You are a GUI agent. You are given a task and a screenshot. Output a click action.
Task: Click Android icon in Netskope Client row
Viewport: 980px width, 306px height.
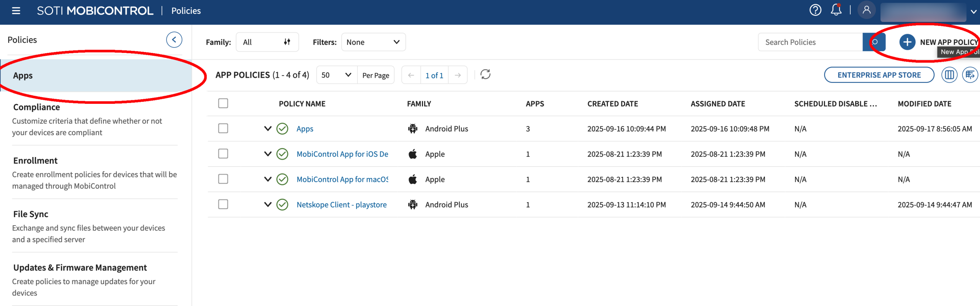click(413, 205)
